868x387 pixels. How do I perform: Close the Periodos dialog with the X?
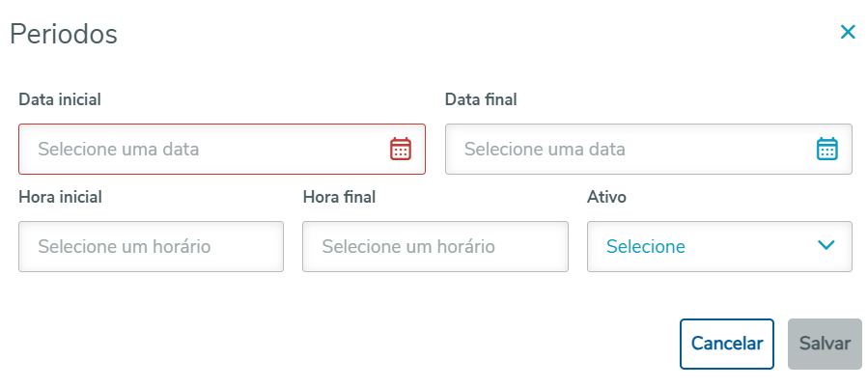click(x=848, y=32)
